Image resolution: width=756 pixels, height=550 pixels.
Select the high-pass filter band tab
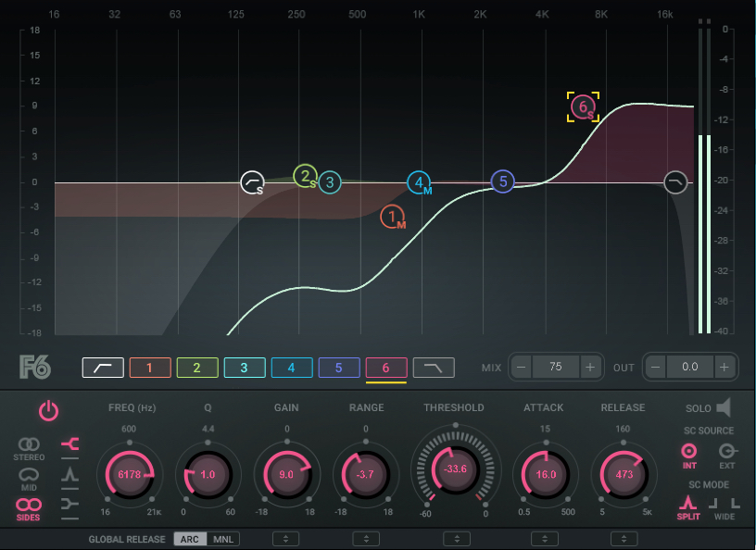pos(103,368)
